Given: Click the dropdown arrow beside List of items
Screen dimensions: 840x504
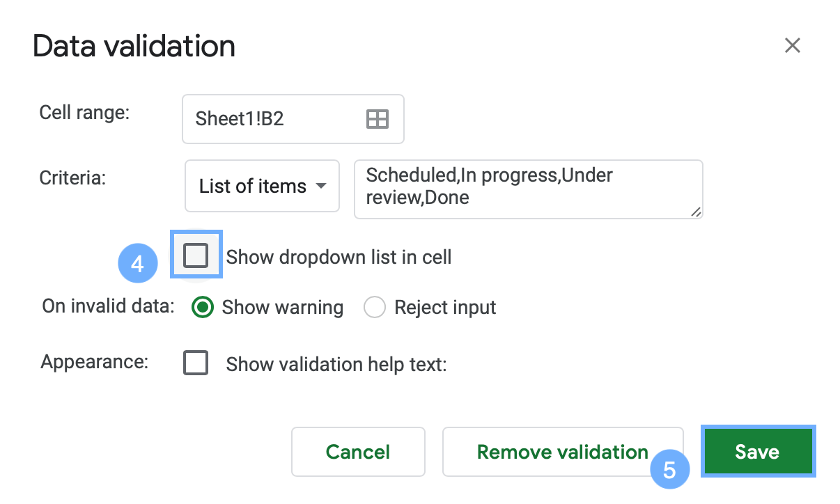Looking at the screenshot, I should [321, 186].
